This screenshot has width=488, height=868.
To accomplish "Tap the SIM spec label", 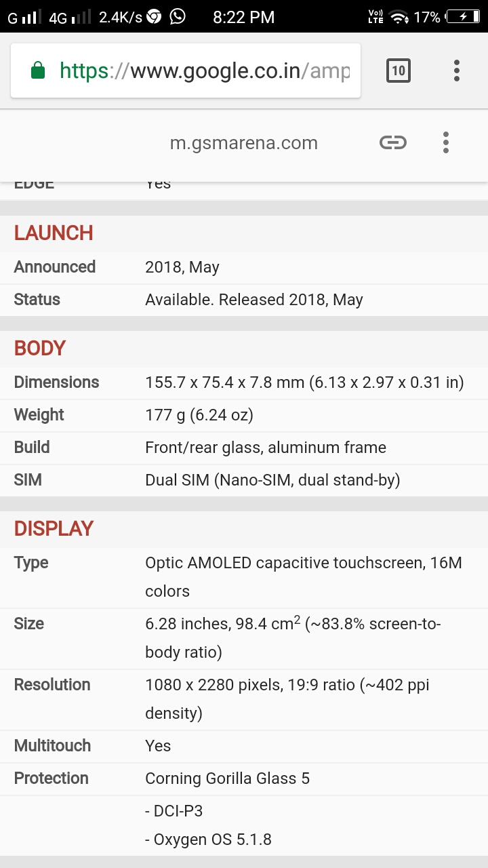I will pyautogui.click(x=28, y=479).
